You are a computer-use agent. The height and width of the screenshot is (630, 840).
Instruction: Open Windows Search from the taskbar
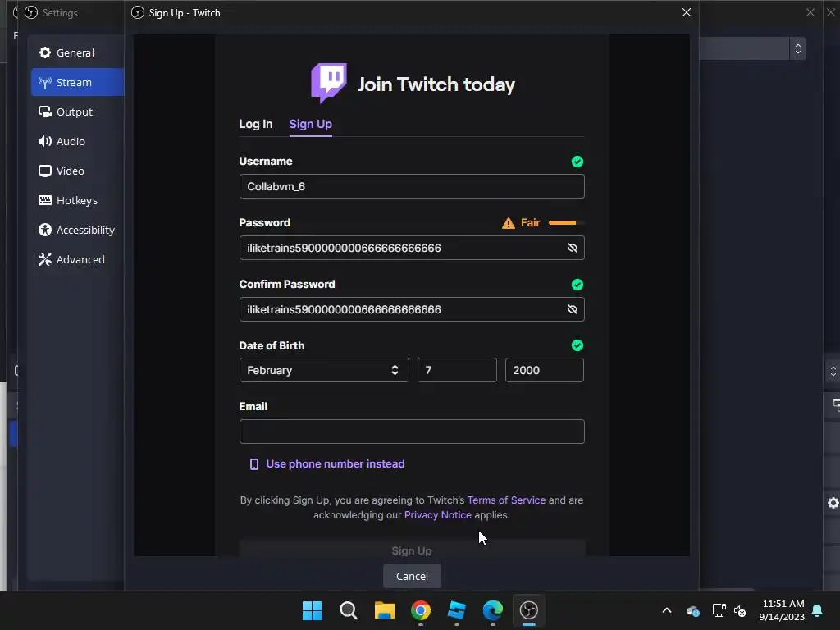(348, 610)
